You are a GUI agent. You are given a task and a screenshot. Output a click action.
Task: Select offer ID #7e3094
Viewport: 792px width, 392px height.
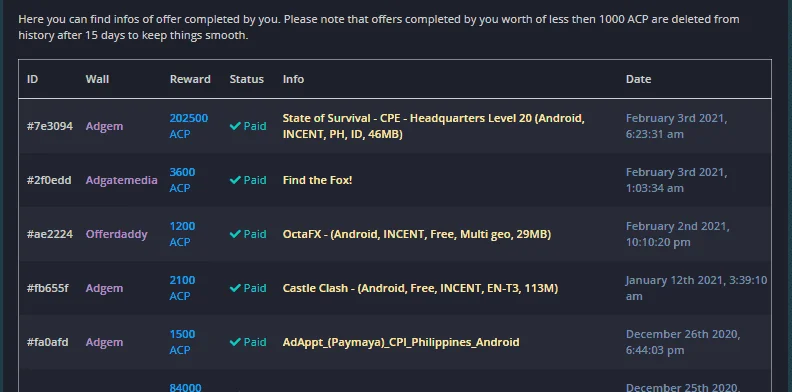[50, 126]
